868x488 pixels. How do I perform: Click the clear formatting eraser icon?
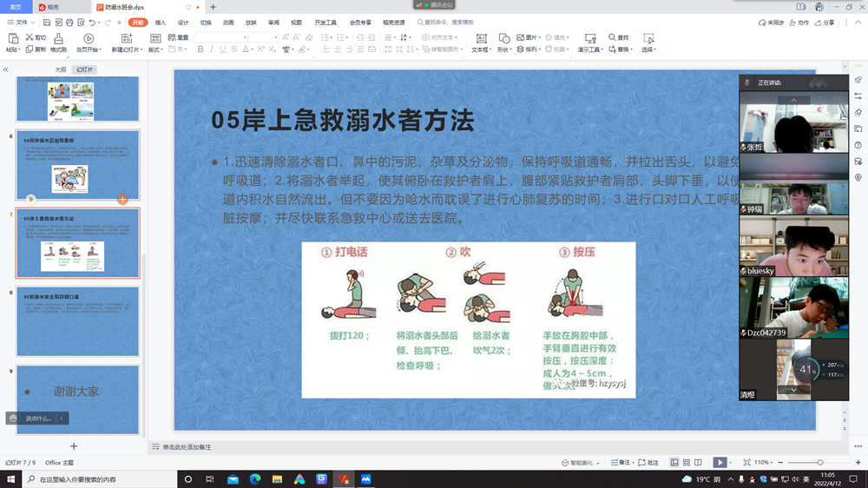tap(309, 37)
